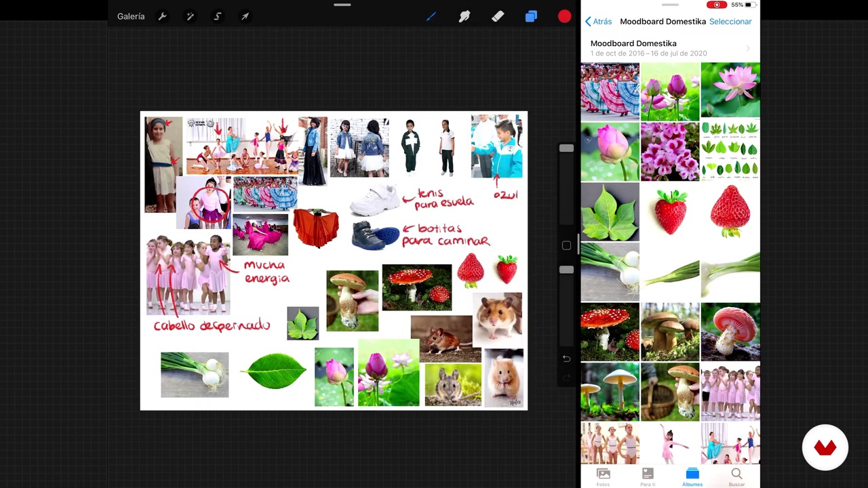Switch to the Buscar tab
The width and height of the screenshot is (868, 488).
pyautogui.click(x=736, y=477)
